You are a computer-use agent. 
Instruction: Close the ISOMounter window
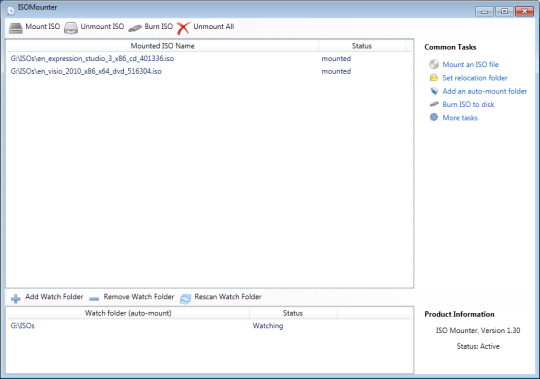pyautogui.click(x=524, y=11)
